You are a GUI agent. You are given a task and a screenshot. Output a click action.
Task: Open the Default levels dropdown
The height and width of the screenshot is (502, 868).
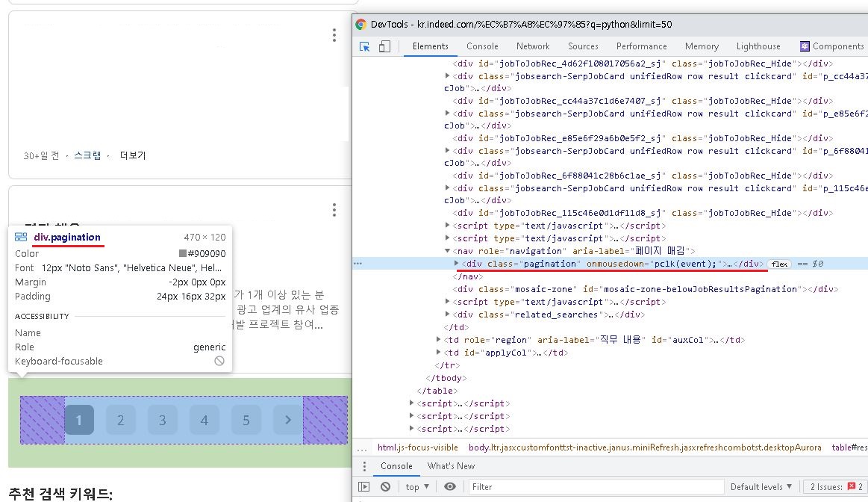click(x=761, y=486)
